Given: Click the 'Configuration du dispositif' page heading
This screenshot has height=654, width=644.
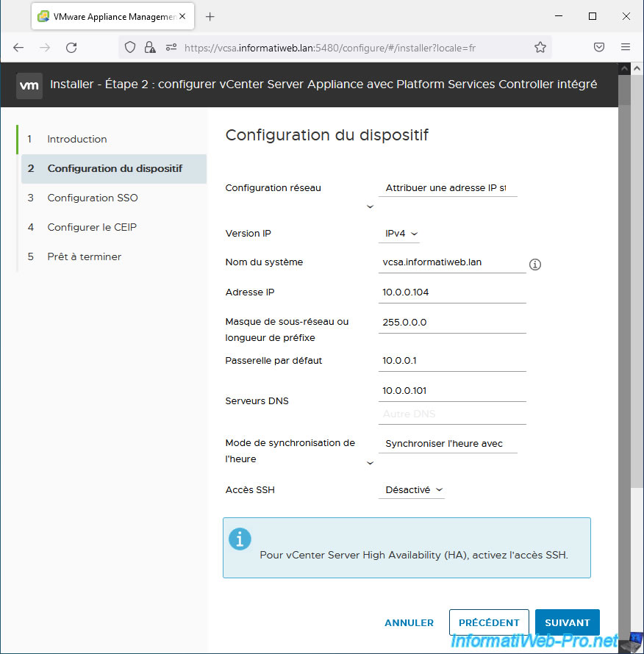Looking at the screenshot, I should click(327, 135).
